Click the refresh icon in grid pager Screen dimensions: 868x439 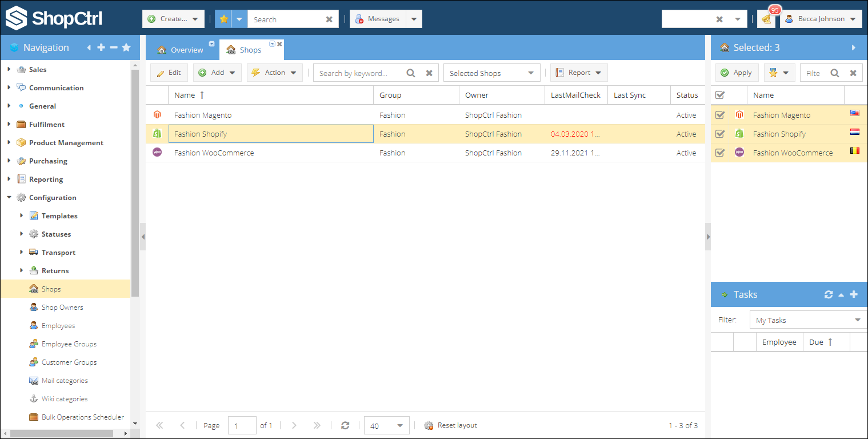pyautogui.click(x=345, y=425)
